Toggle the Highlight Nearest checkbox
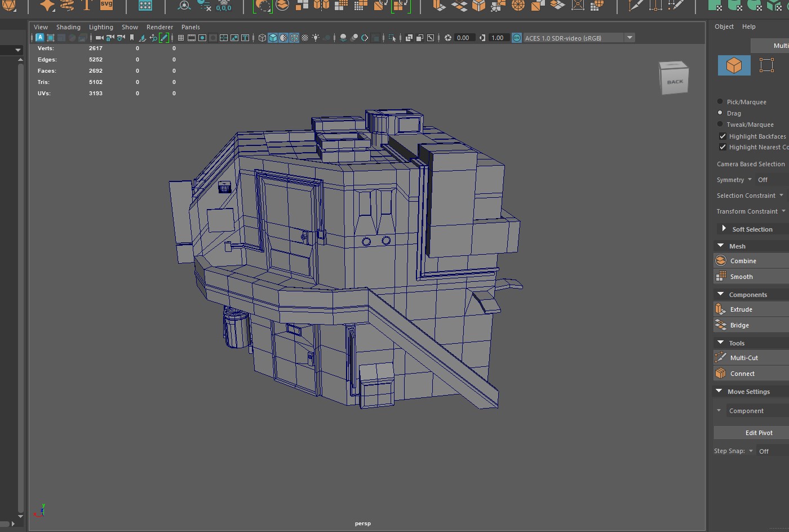 (722, 147)
